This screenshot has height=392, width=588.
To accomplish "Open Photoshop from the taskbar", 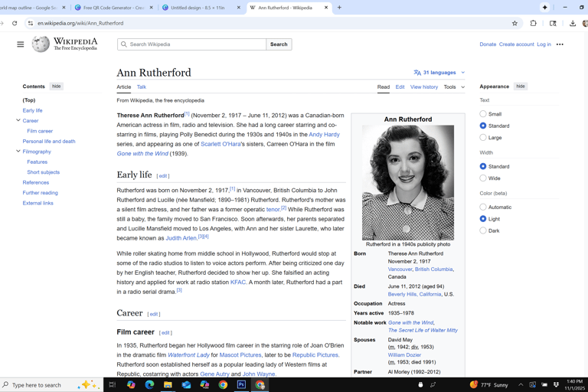I will pyautogui.click(x=241, y=384).
